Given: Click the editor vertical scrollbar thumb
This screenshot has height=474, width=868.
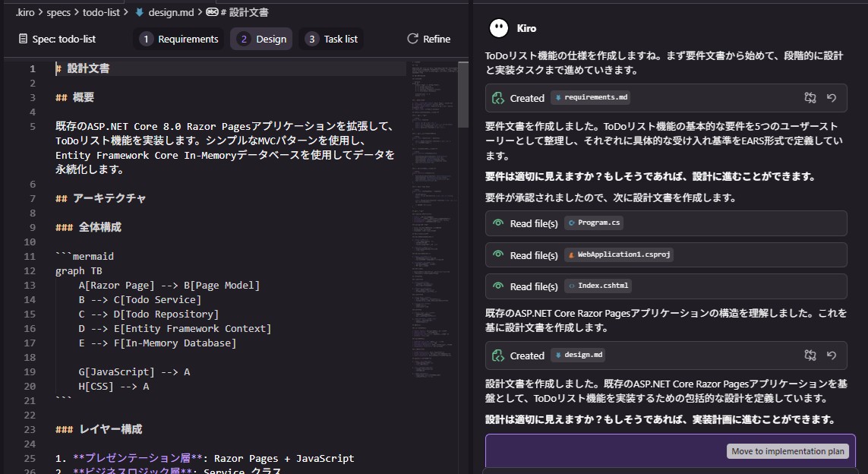Looking at the screenshot, I should 463,94.
